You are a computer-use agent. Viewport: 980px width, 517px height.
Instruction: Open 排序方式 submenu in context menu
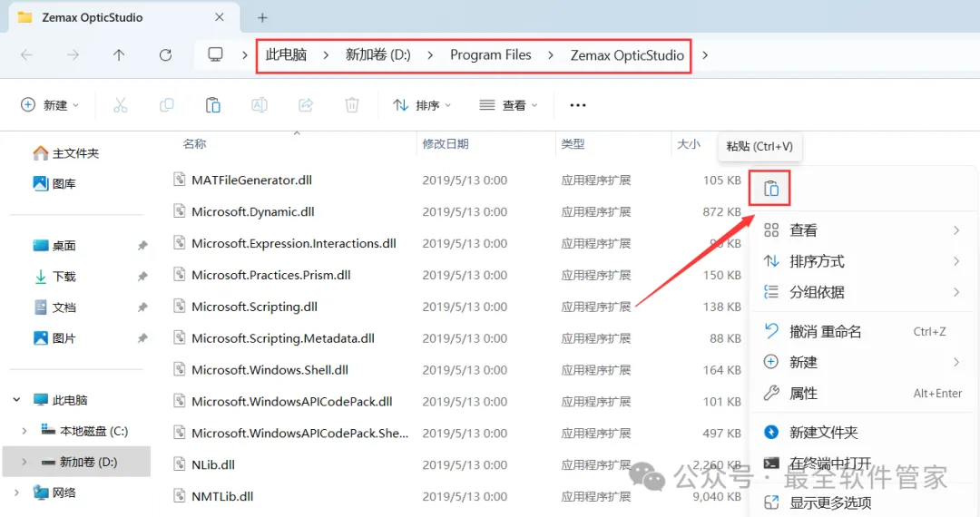click(x=863, y=261)
